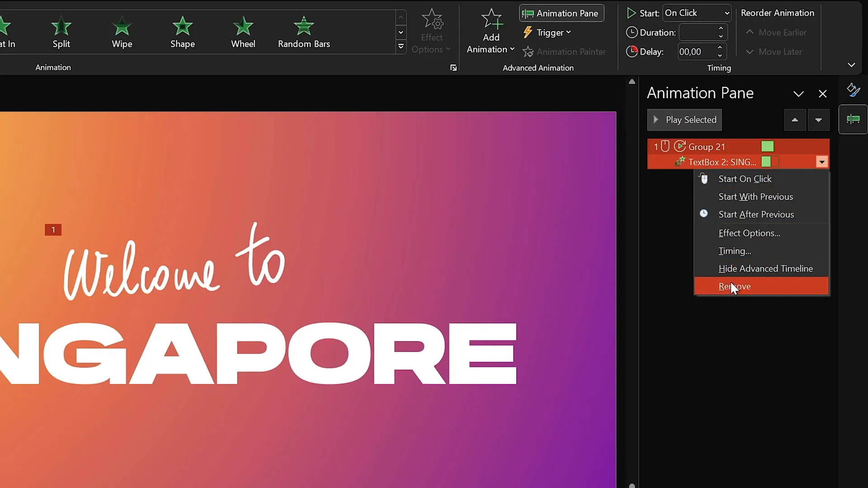Open the Animation dialog launcher
Viewport: 868px width, 488px height.
tap(453, 68)
